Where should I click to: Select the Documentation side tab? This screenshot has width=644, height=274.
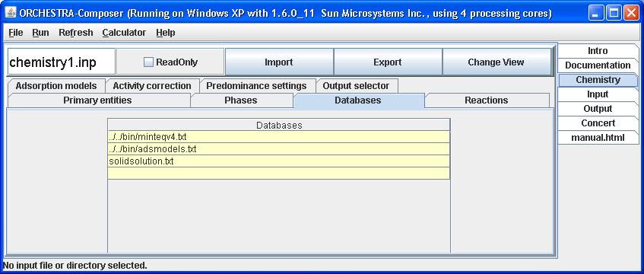(598, 65)
